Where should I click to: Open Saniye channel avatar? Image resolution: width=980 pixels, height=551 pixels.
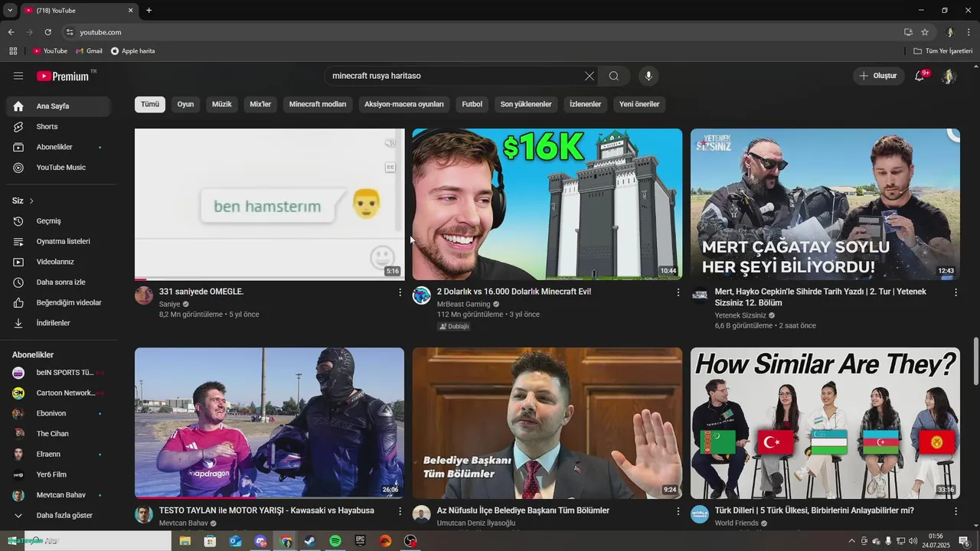(144, 295)
